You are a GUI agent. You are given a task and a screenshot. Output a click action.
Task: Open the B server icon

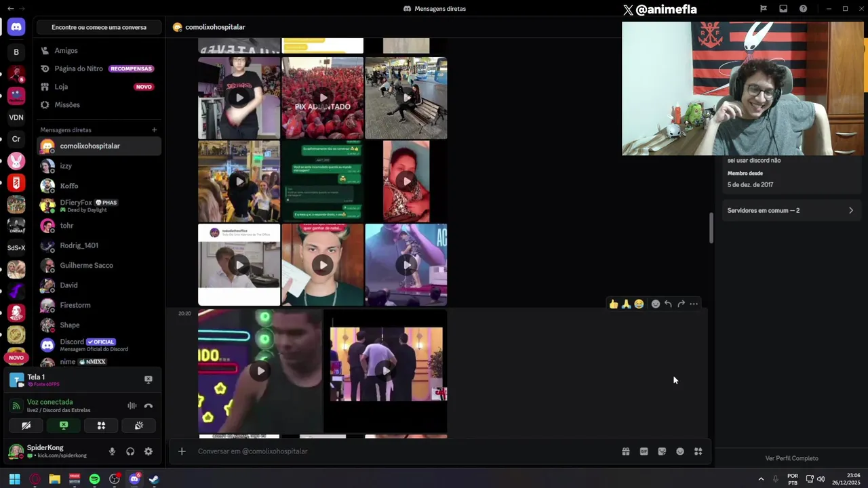(x=16, y=52)
